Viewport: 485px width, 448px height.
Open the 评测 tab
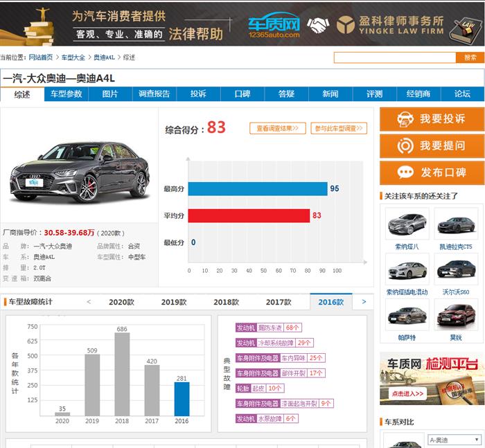375,94
